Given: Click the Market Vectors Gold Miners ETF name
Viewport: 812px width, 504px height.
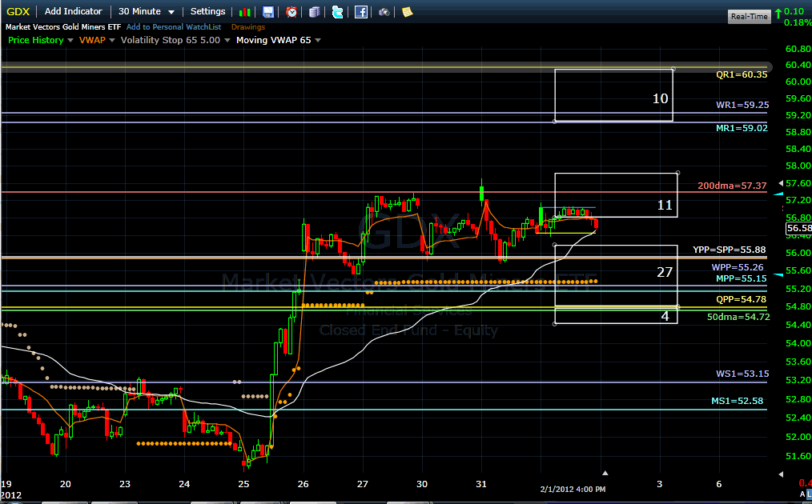Looking at the screenshot, I should tap(63, 27).
